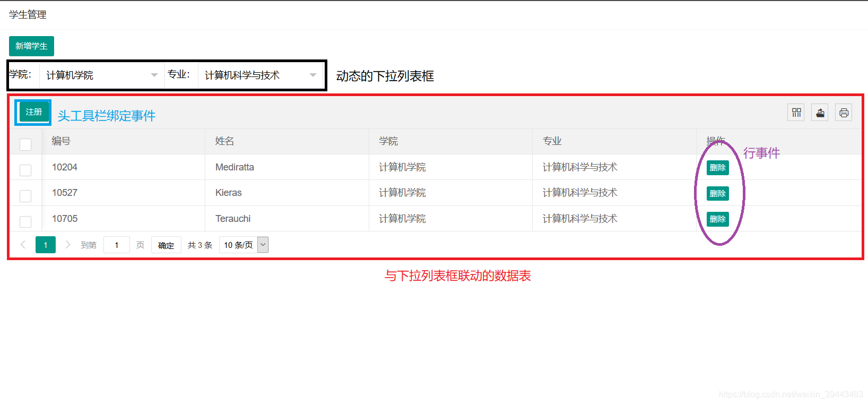Image resolution: width=868 pixels, height=404 pixels.
Task: Delete the Terauchi row with 删除
Action: point(718,219)
